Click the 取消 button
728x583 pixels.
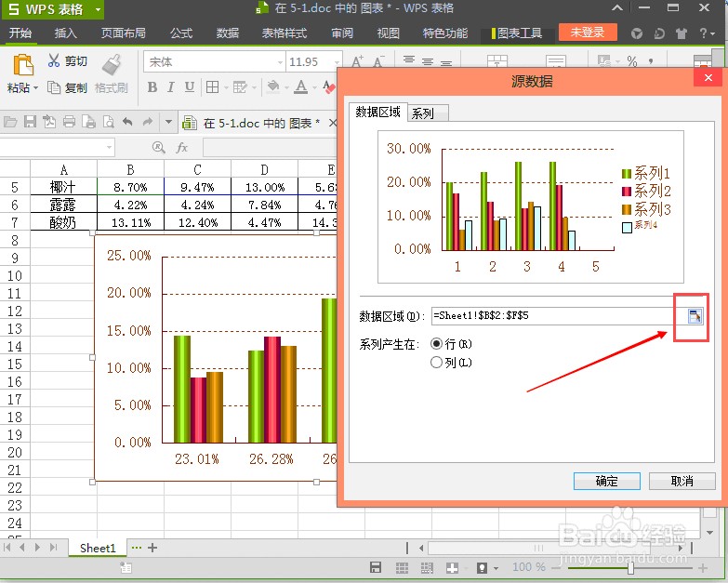pyautogui.click(x=682, y=481)
